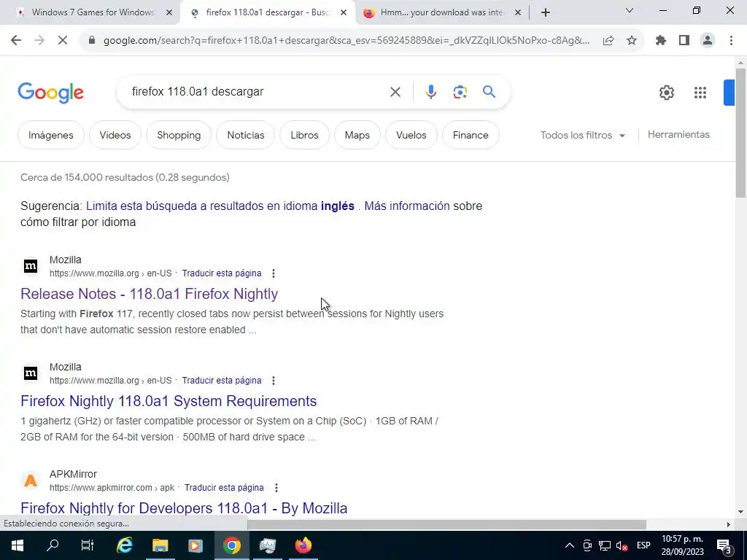The width and height of the screenshot is (747, 560).
Task: Open Release Notes - 118.0a1 Firefox Nightly
Action: (149, 294)
